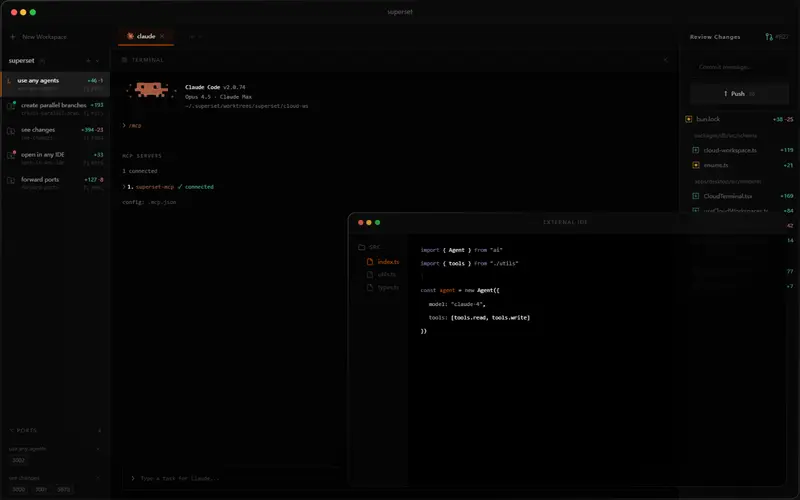Open enums.ts changed file
Image resolution: width=800 pixels, height=500 pixels.
(715, 165)
